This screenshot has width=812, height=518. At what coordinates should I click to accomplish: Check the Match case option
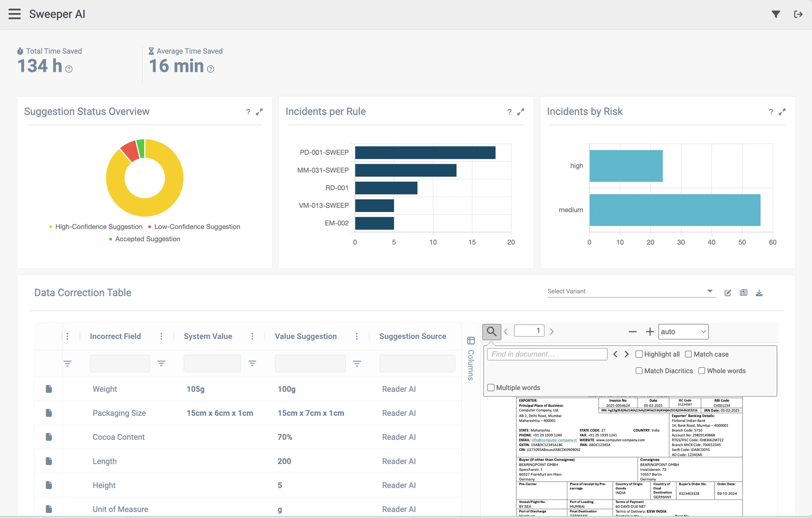(x=688, y=354)
